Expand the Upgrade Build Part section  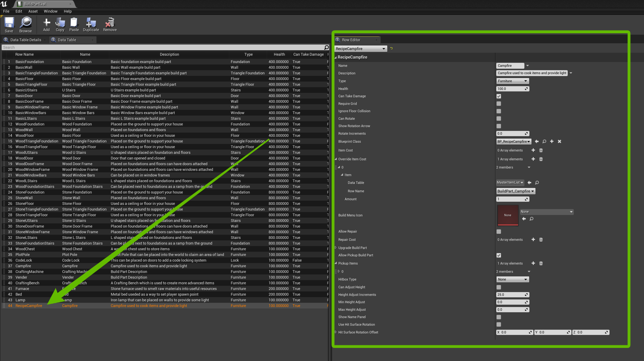pyautogui.click(x=336, y=248)
